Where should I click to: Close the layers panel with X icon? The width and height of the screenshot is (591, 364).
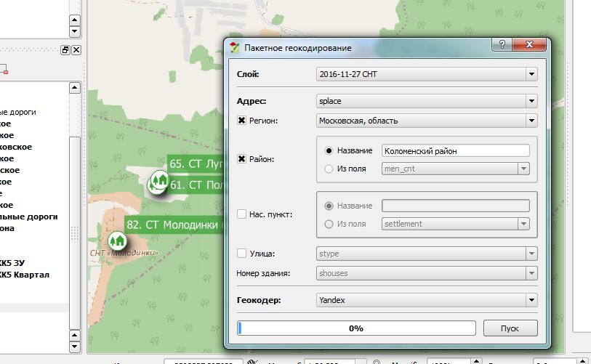point(76,49)
